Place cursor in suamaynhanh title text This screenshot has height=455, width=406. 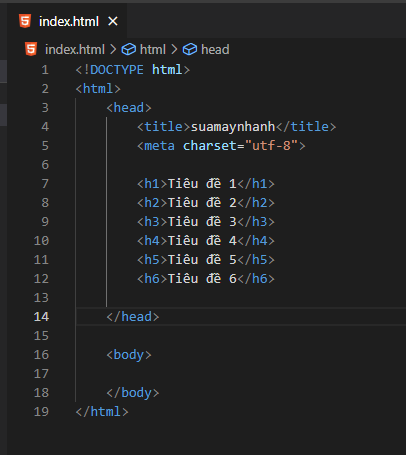pos(233,127)
